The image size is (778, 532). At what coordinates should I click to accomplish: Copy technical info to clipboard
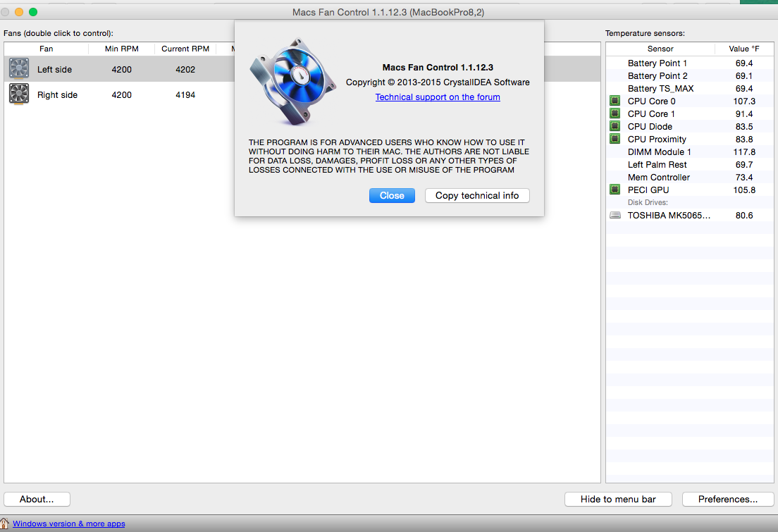coord(477,195)
